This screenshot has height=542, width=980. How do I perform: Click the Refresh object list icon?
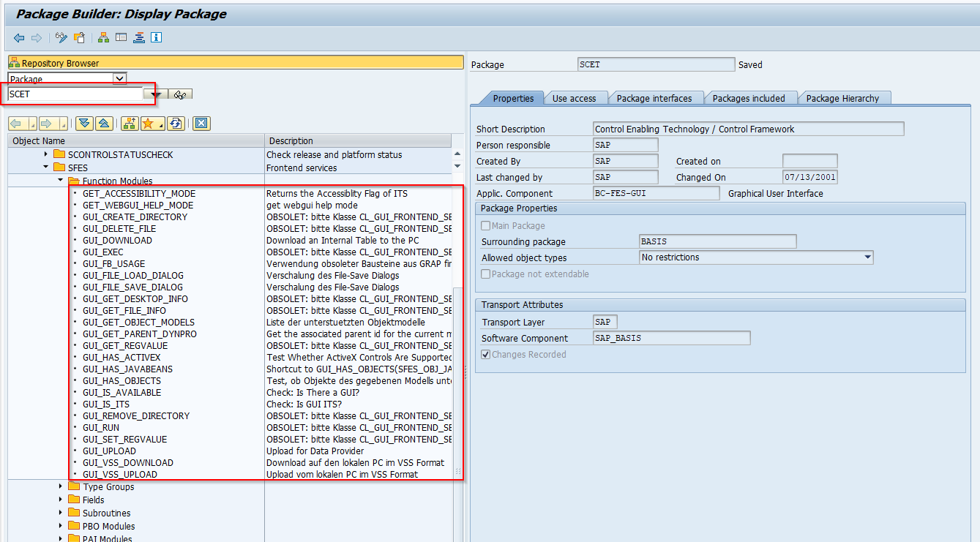(x=175, y=124)
